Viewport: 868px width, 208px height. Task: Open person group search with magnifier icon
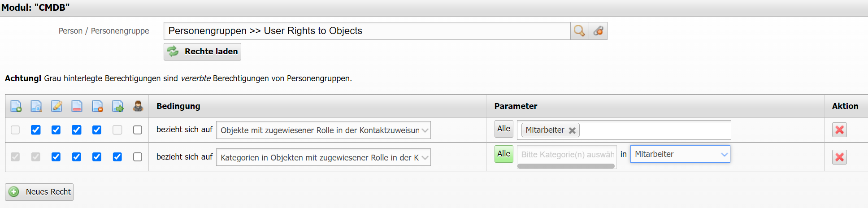tap(579, 31)
